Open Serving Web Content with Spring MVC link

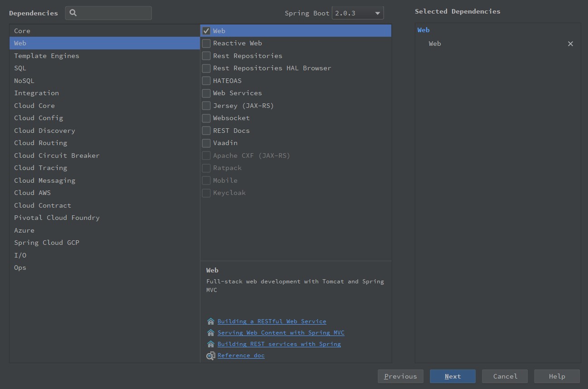coord(281,333)
